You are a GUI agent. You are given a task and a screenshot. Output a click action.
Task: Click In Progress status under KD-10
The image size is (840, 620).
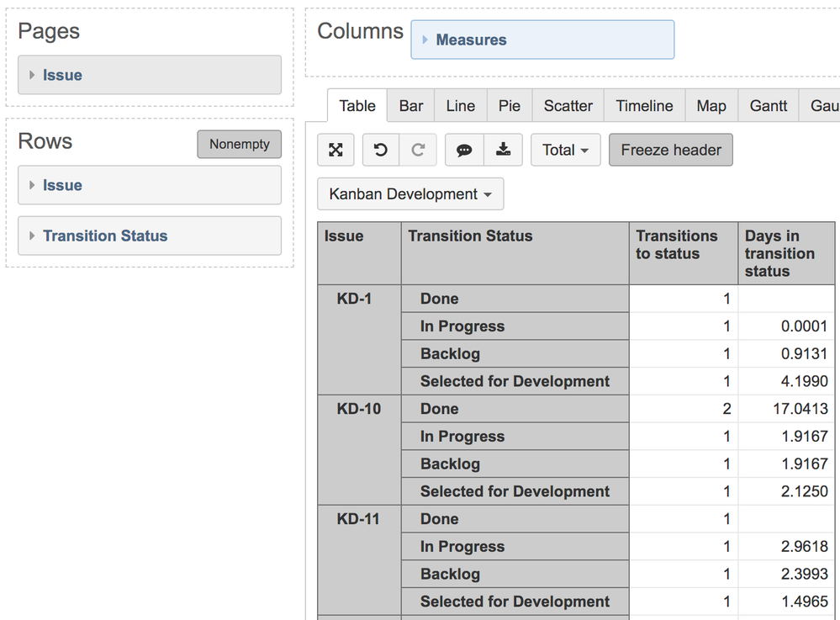[x=515, y=437]
